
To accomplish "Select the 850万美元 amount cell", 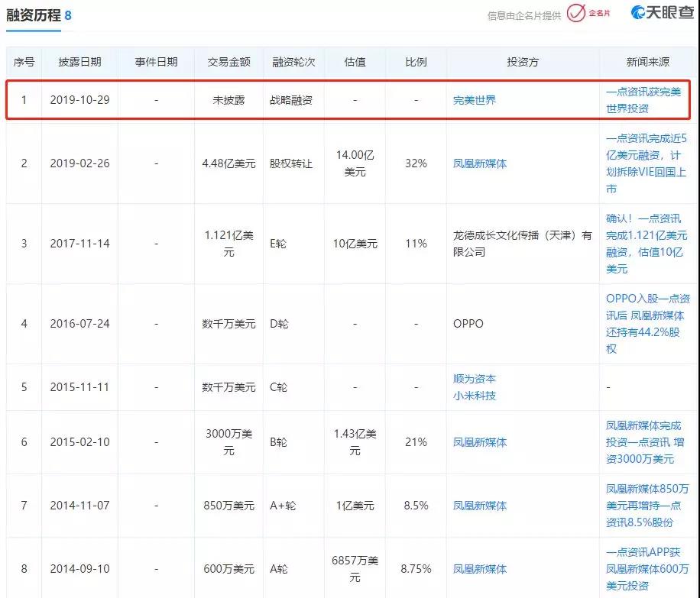I will tap(228, 505).
